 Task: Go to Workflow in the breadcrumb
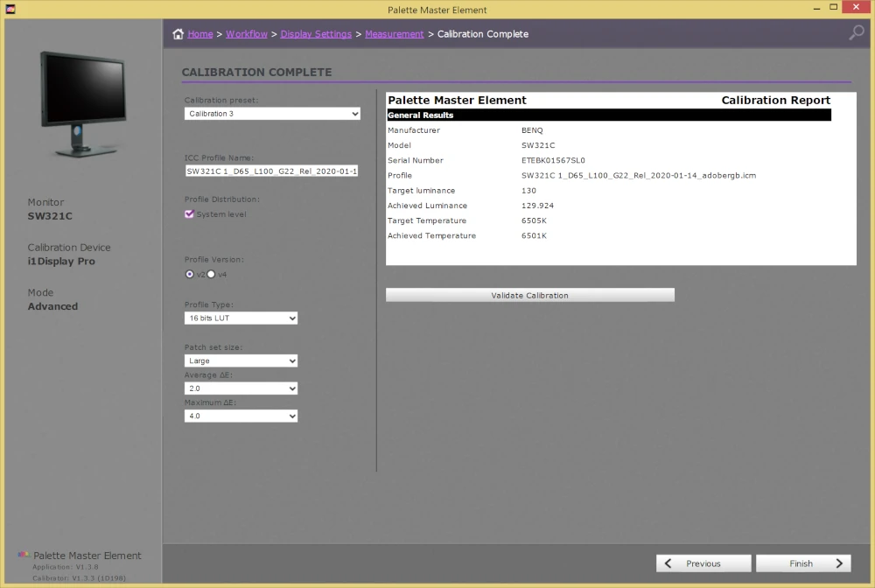click(x=247, y=34)
